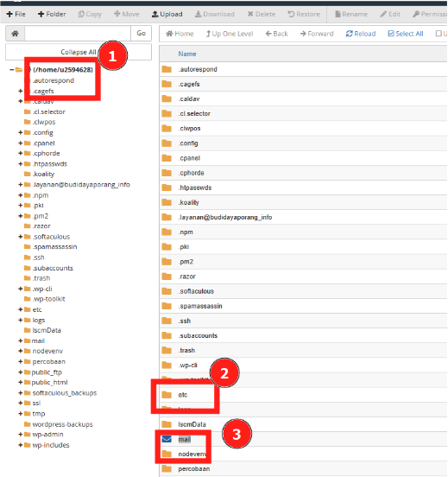Screen dimensions: 448x477
Task: Select .layanan@budidayaporang_info in file list
Action: click(x=303, y=218)
